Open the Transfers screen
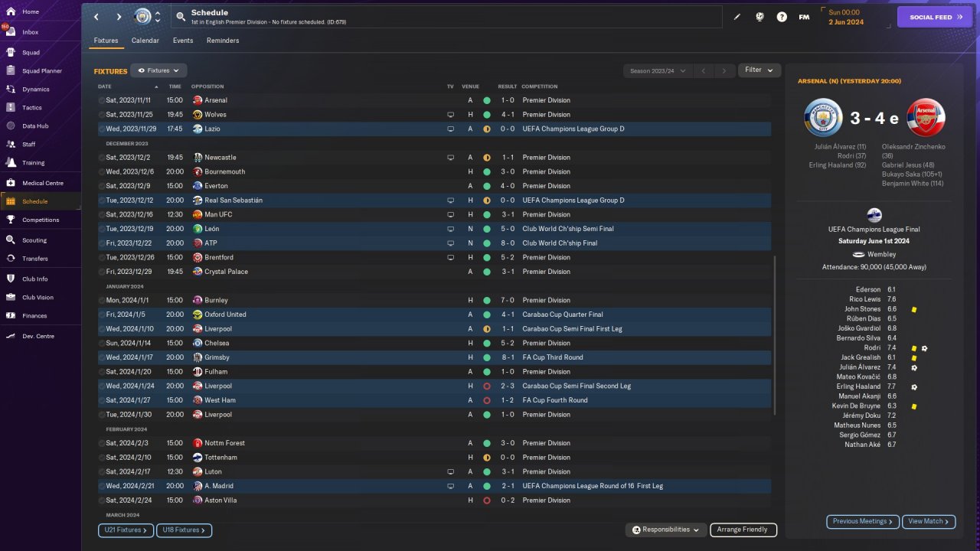This screenshot has width=980, height=551. pyautogui.click(x=35, y=259)
